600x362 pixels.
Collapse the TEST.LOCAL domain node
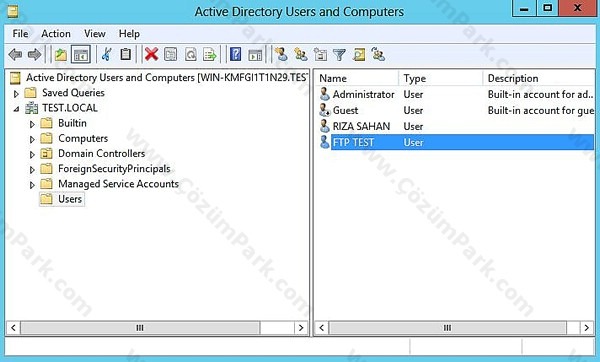pyautogui.click(x=16, y=109)
